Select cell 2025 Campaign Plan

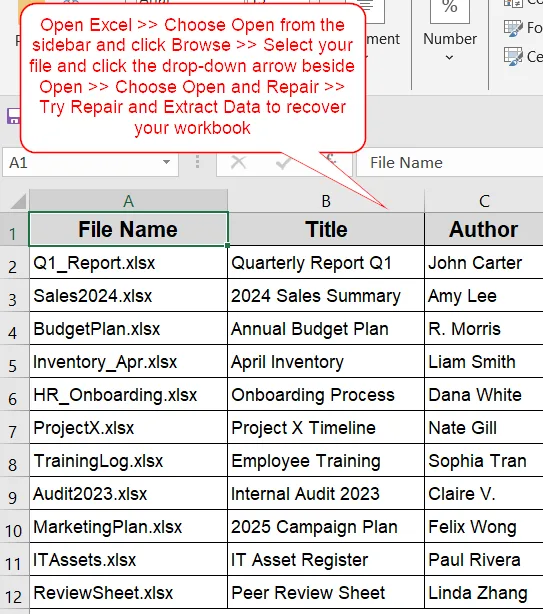tap(326, 526)
